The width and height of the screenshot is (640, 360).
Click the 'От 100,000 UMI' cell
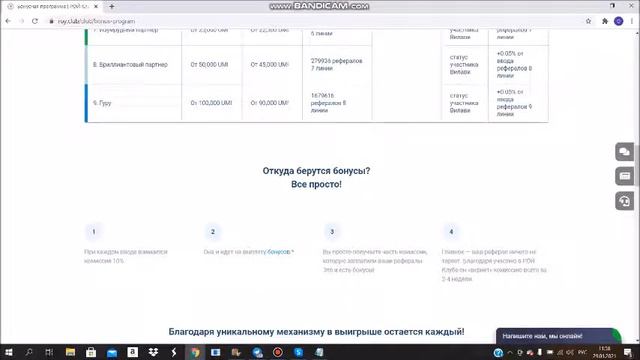click(x=211, y=103)
